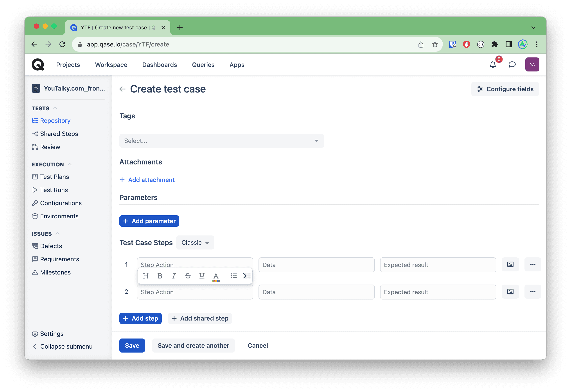The height and width of the screenshot is (392, 571).
Task: Collapse the TESTS sidebar section
Action: 55,108
